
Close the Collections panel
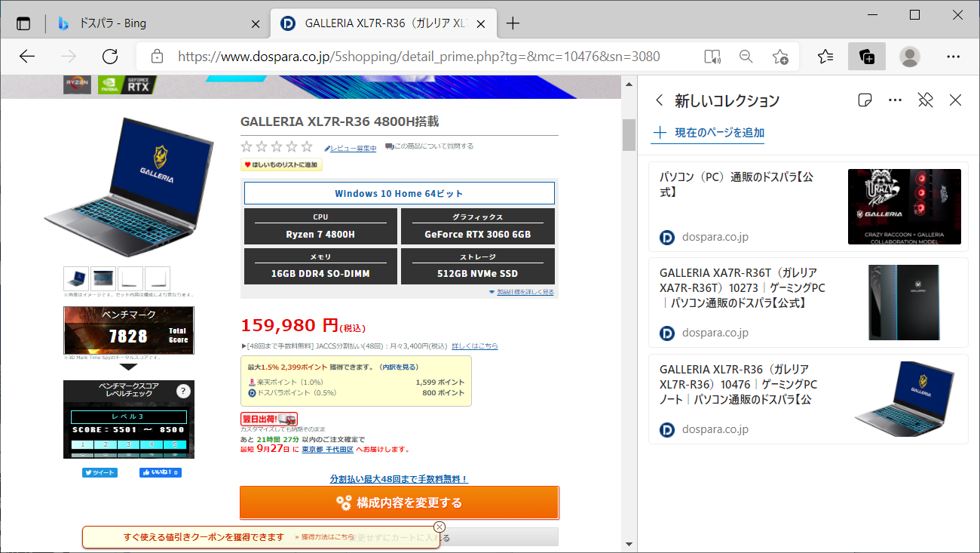[955, 100]
